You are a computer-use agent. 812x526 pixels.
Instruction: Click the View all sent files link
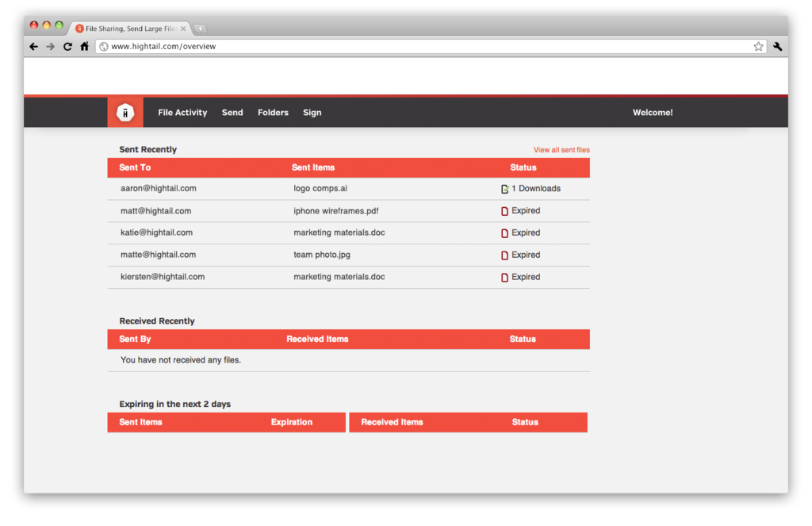561,150
